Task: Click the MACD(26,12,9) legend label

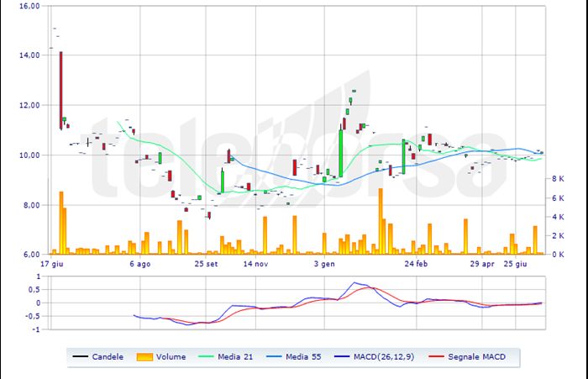Action: 384,357
